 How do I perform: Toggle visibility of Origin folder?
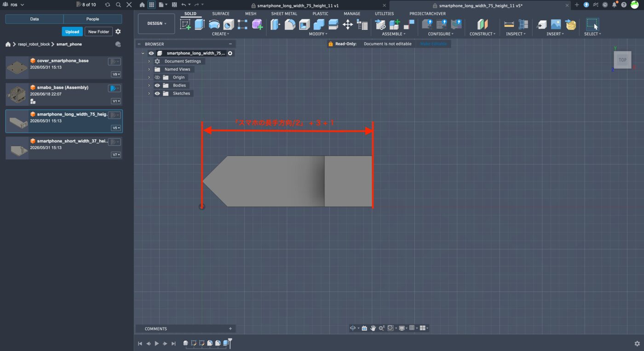point(157,77)
